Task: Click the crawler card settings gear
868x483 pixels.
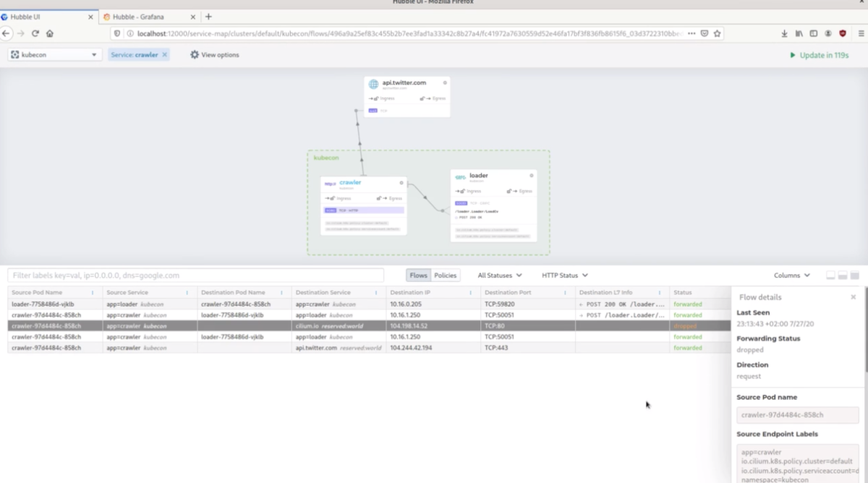Action: [x=401, y=182]
